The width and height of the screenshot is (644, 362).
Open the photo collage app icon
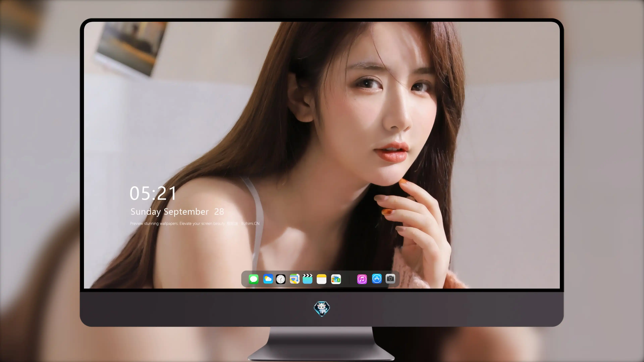point(336,279)
